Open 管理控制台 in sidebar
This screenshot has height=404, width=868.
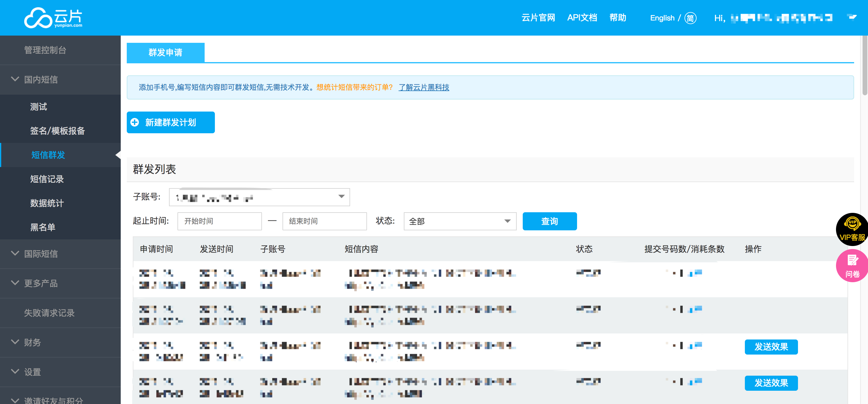click(x=45, y=50)
